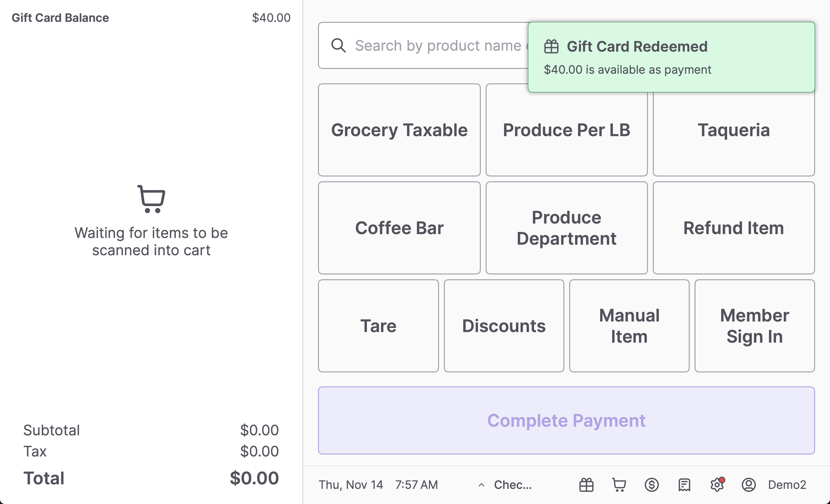Select the Produce Per LB tile

[x=567, y=130]
